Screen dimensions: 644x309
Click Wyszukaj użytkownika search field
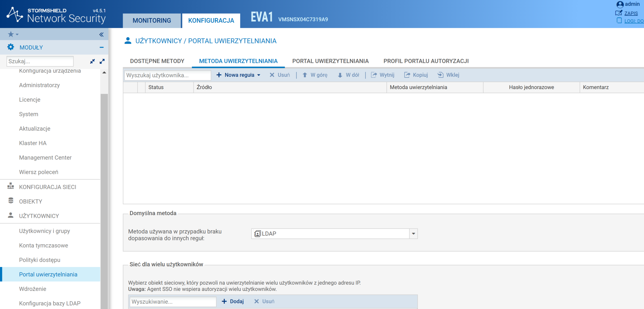(x=168, y=75)
